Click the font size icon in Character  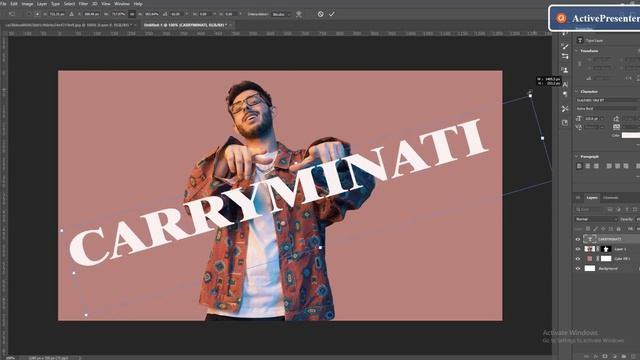point(578,118)
